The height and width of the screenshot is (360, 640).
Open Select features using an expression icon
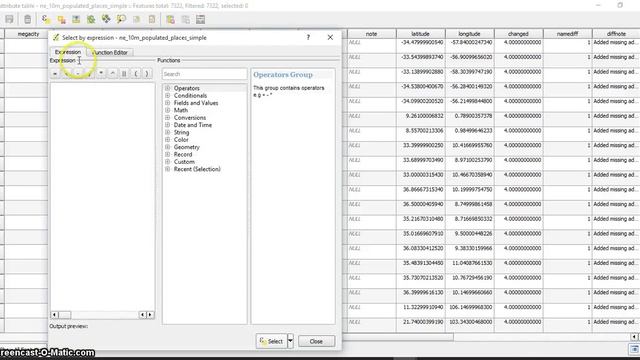[x=46, y=19]
